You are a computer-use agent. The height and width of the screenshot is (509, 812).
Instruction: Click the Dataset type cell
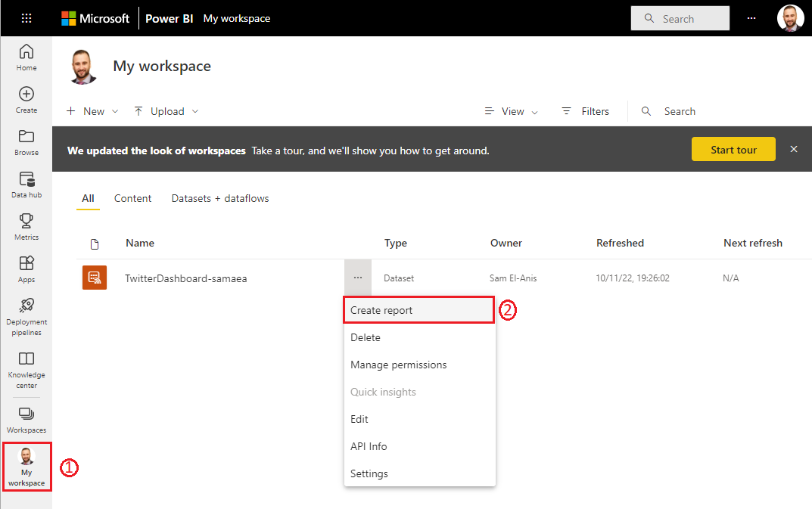tap(399, 278)
